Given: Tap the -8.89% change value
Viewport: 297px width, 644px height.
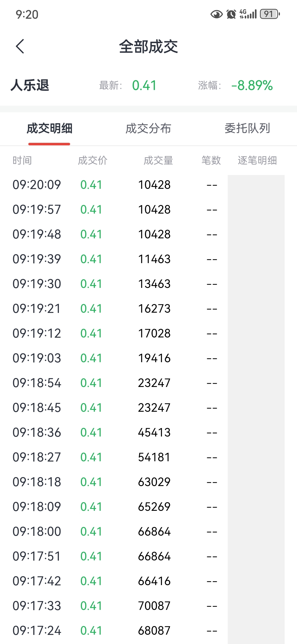Looking at the screenshot, I should 252,85.
